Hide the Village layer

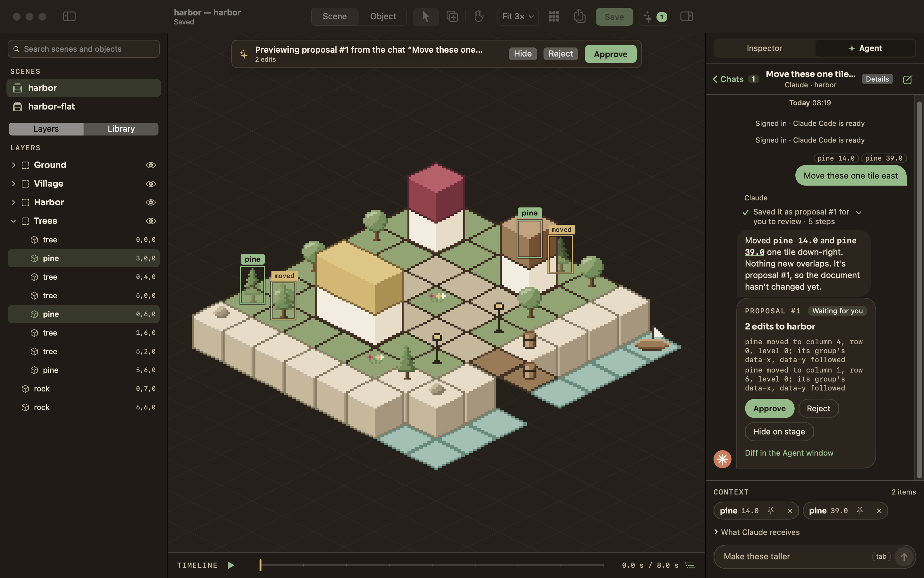tap(151, 184)
